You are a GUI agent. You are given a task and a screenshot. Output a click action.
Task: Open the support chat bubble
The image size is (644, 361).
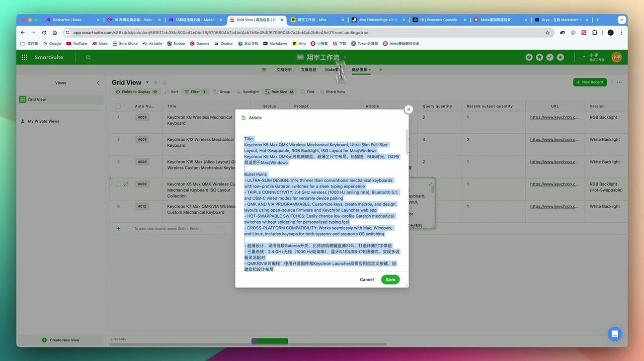pyautogui.click(x=614, y=334)
